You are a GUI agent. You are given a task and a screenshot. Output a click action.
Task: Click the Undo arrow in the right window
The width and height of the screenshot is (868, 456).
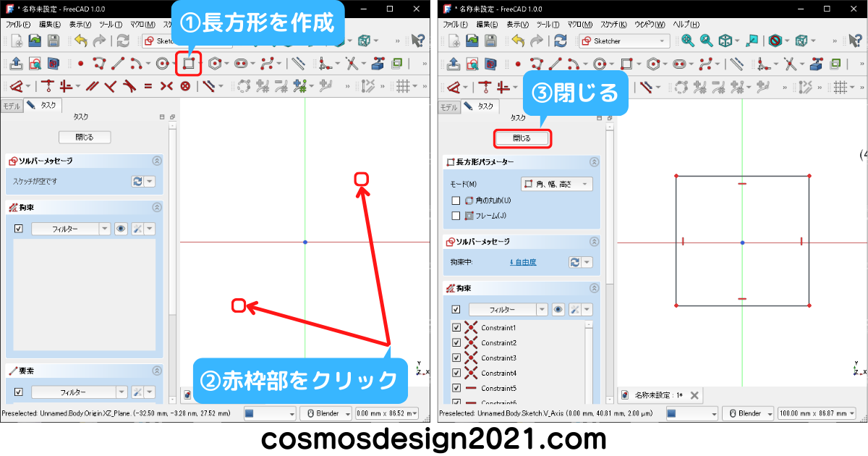pyautogui.click(x=518, y=41)
